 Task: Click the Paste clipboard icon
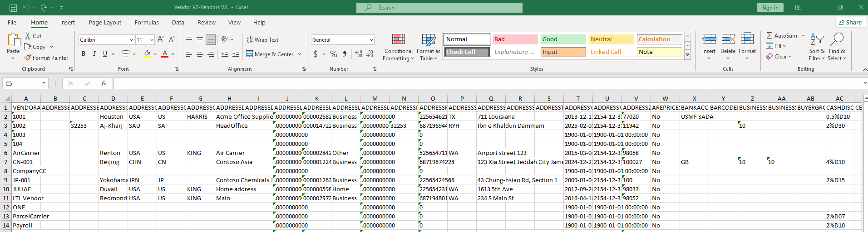(x=13, y=40)
